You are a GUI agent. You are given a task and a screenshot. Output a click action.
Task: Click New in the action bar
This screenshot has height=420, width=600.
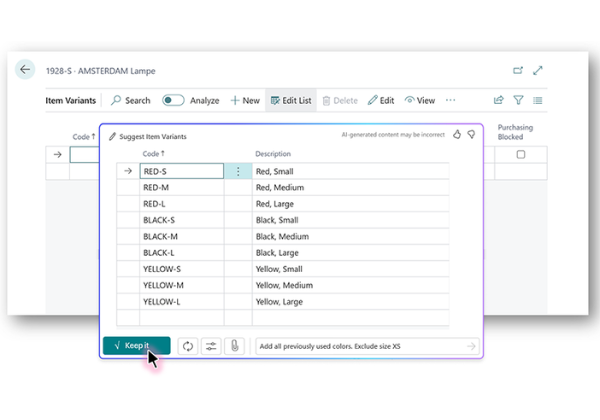pyautogui.click(x=245, y=100)
